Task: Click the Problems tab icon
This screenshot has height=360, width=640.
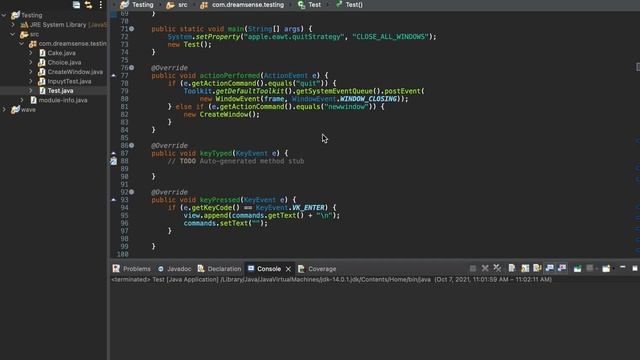Action: click(116, 269)
